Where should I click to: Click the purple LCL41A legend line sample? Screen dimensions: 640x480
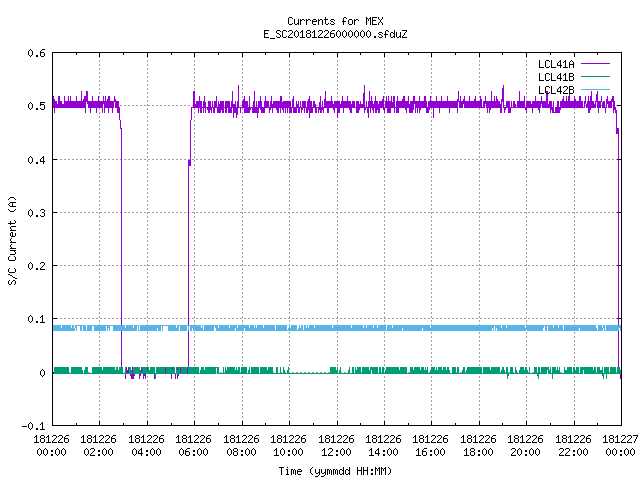coord(595,64)
